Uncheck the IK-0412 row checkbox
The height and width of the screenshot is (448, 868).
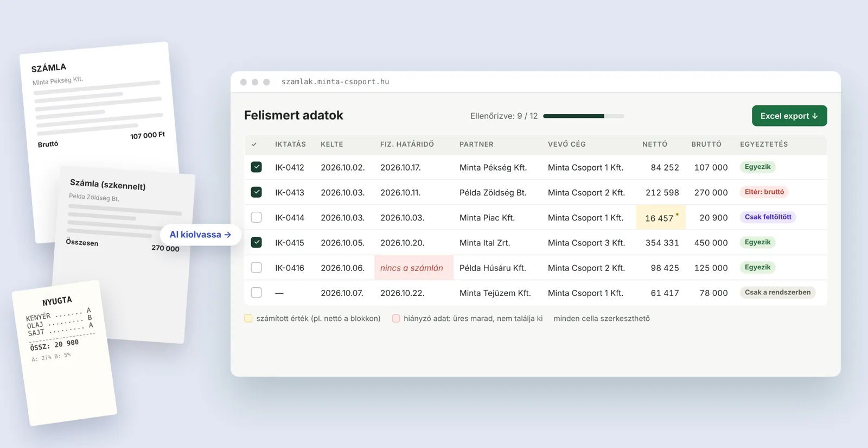[x=257, y=167]
